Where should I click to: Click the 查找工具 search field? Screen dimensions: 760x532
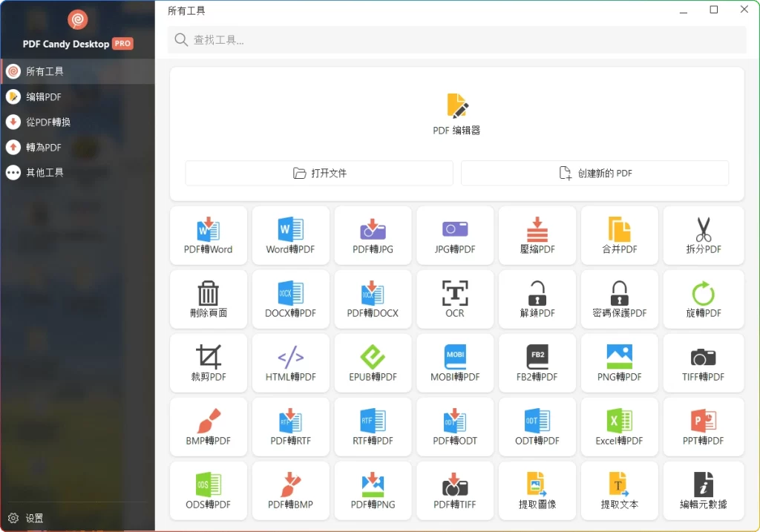pyautogui.click(x=455, y=39)
